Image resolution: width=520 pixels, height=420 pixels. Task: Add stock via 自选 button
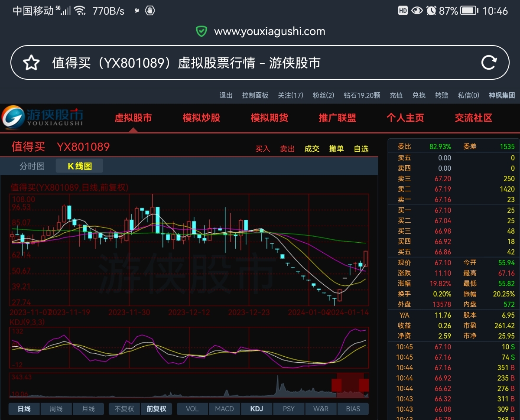coord(361,149)
